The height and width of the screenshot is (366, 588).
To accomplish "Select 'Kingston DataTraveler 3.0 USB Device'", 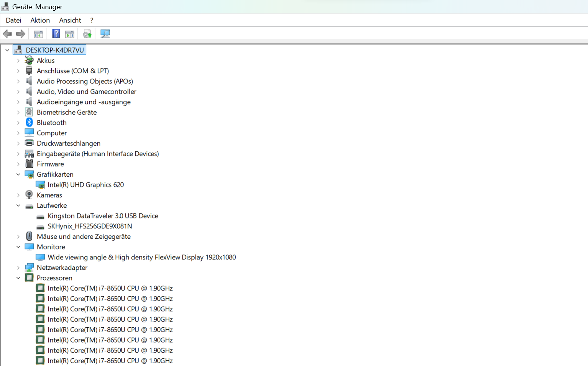I will pyautogui.click(x=103, y=216).
